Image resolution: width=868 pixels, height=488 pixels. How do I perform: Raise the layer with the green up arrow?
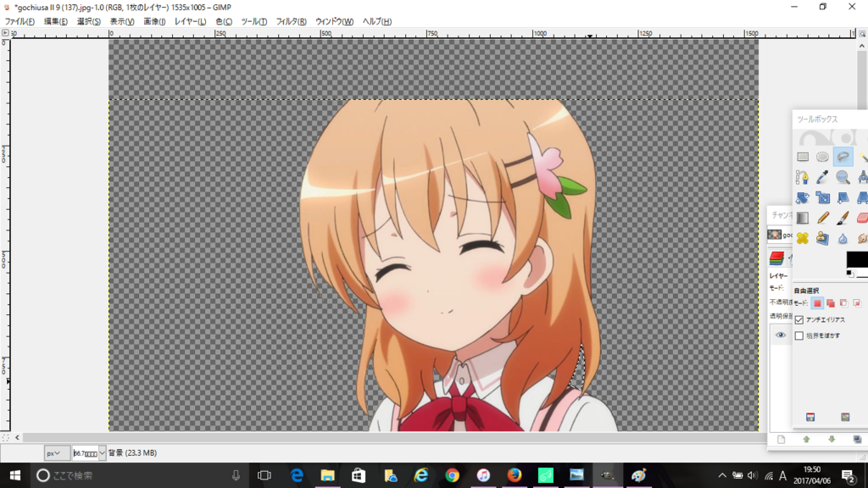click(806, 438)
